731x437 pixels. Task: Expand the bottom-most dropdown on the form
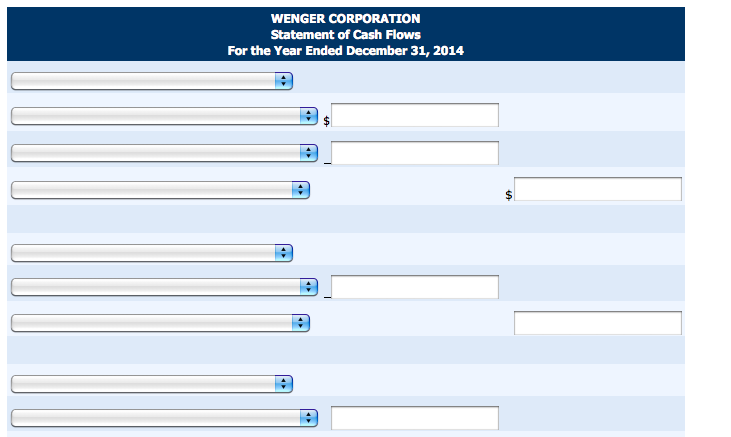click(x=164, y=418)
